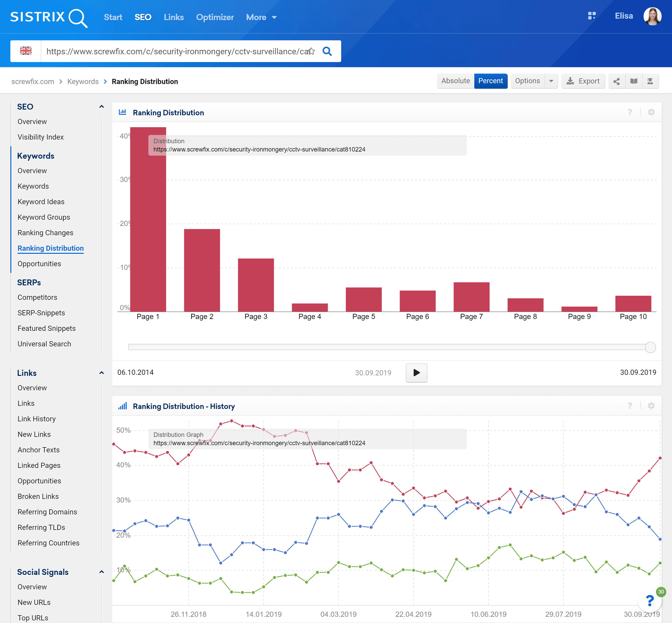This screenshot has height=623, width=672.
Task: Play the distribution timeline animation
Action: pyautogui.click(x=416, y=373)
